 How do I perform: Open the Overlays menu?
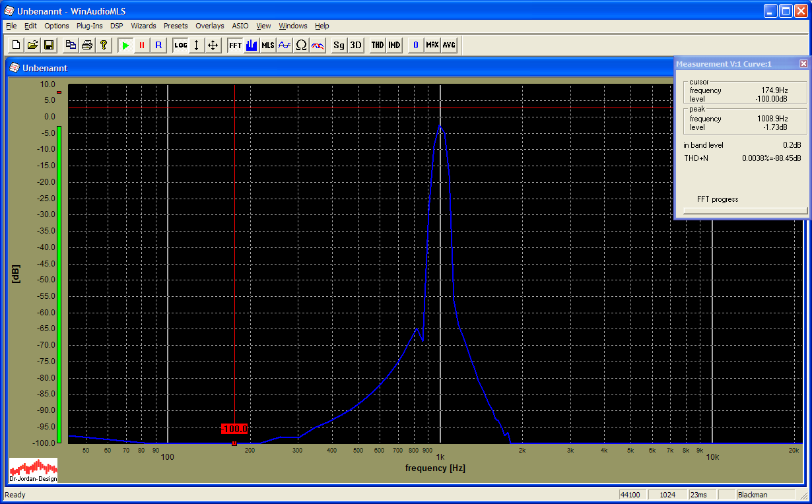[209, 26]
